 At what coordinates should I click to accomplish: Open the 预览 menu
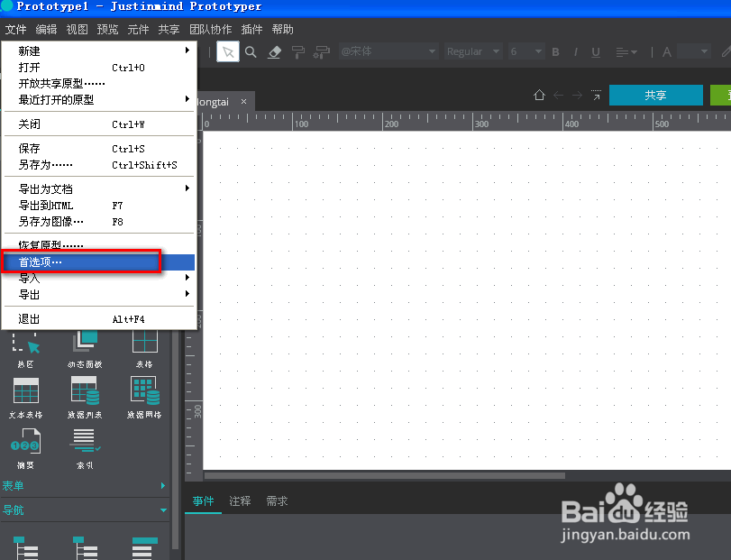(x=107, y=30)
